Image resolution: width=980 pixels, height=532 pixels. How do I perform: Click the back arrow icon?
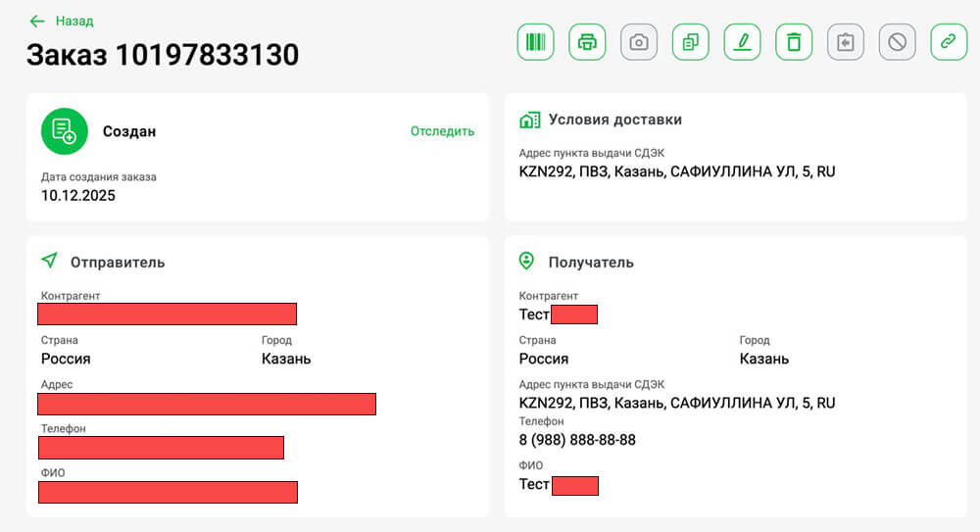pos(37,22)
